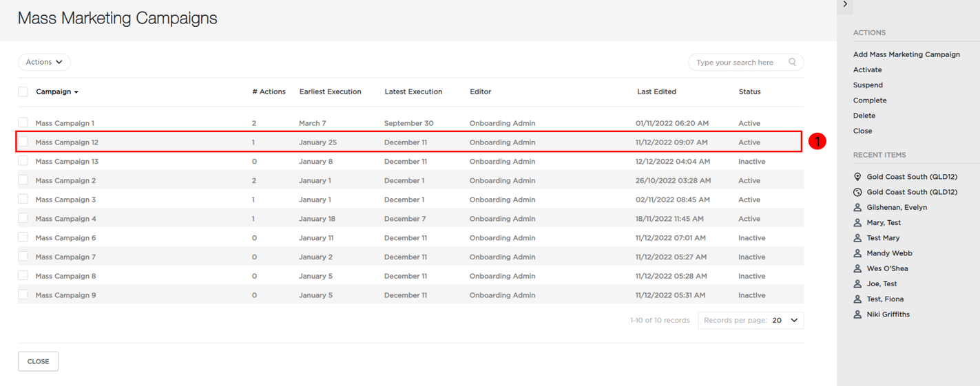The width and height of the screenshot is (980, 386).
Task: Click the clock icon beside Gold Coast South
Action: [857, 192]
